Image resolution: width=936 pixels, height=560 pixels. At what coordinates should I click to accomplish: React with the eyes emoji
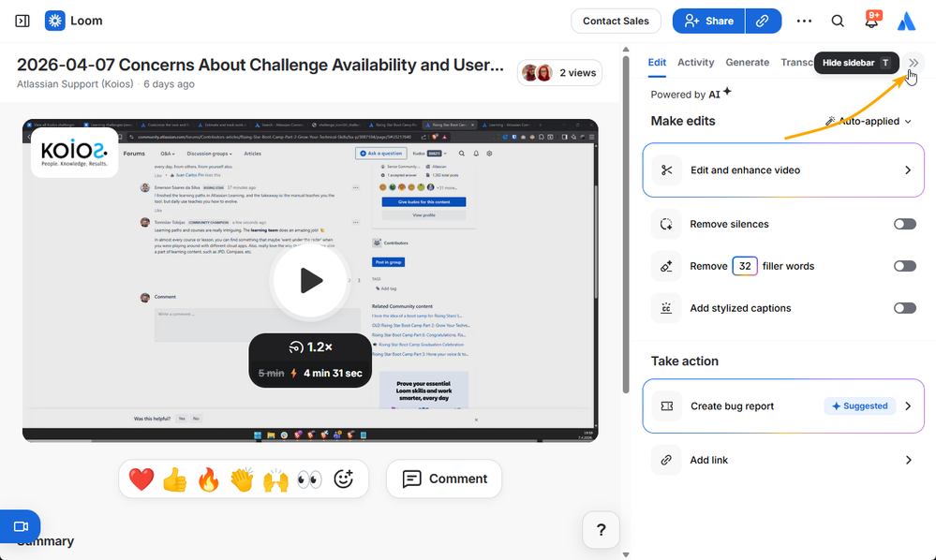[x=309, y=479]
